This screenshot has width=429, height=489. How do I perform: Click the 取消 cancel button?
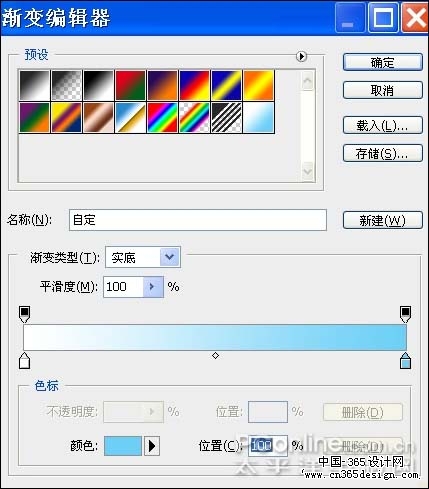coord(383,90)
